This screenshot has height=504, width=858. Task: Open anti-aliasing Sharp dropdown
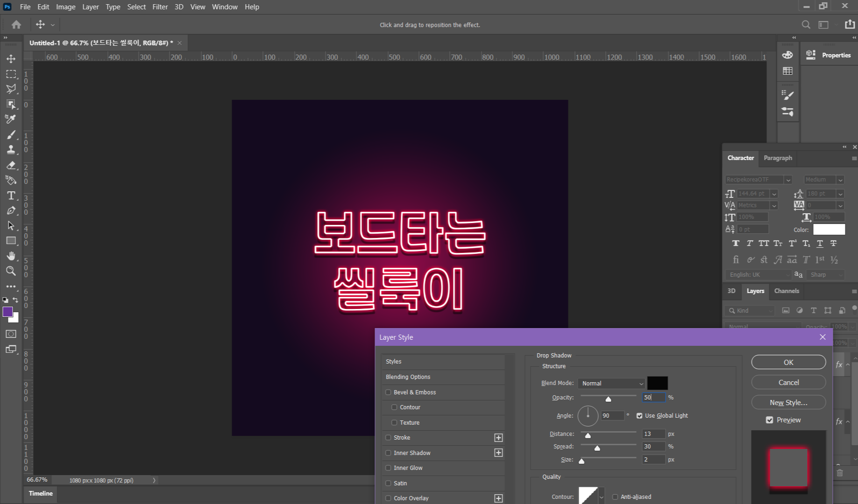[826, 275]
